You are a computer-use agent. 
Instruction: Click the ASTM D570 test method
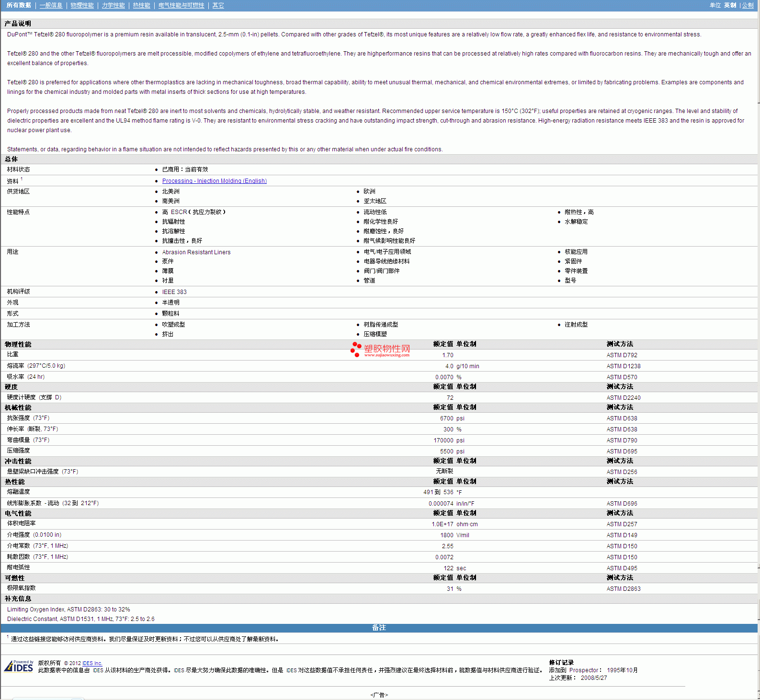[x=622, y=377]
